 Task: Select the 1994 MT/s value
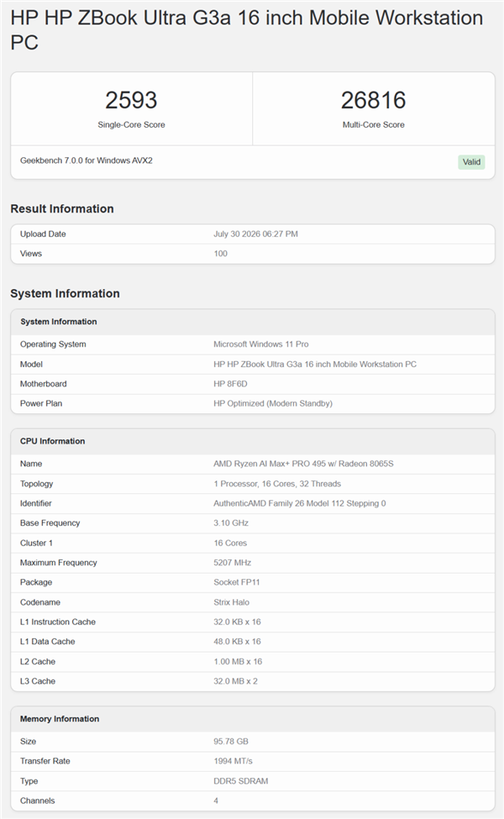[233, 761]
